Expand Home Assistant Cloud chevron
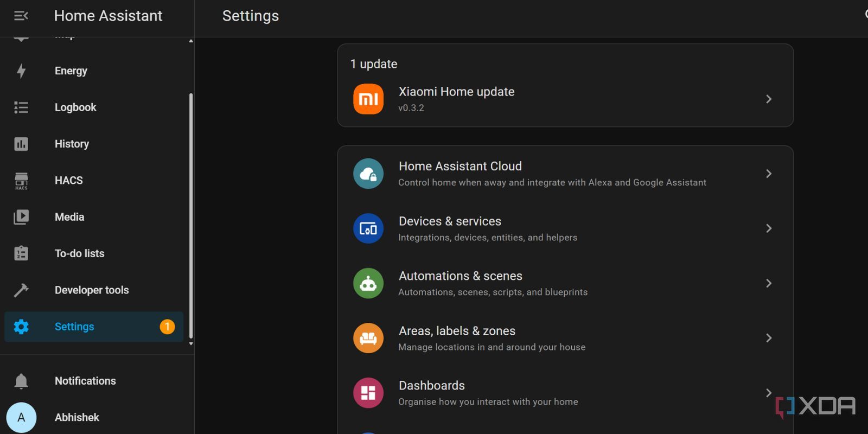Screen dimensions: 868x434 click(769, 174)
